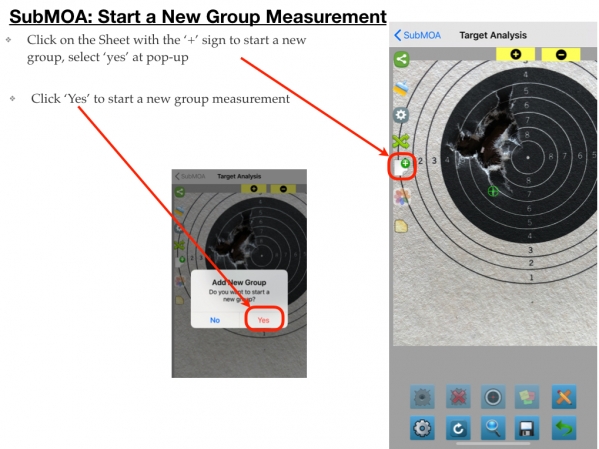The image size is (599, 449).
Task: Open the photos flower icon in large phone sidebar
Action: tap(401, 197)
